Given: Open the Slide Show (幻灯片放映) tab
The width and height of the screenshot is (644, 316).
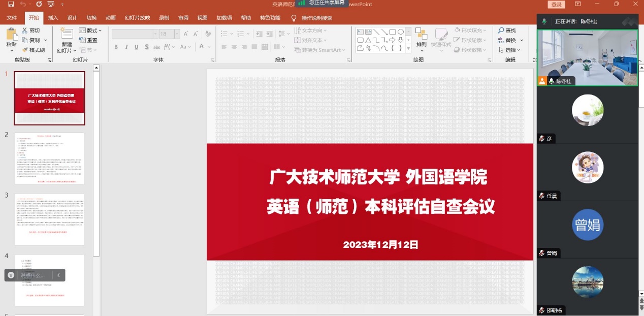Looking at the screenshot, I should (137, 18).
